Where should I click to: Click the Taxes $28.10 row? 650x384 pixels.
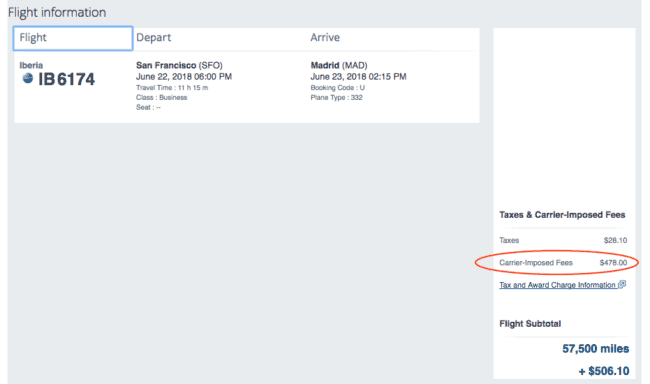(563, 240)
